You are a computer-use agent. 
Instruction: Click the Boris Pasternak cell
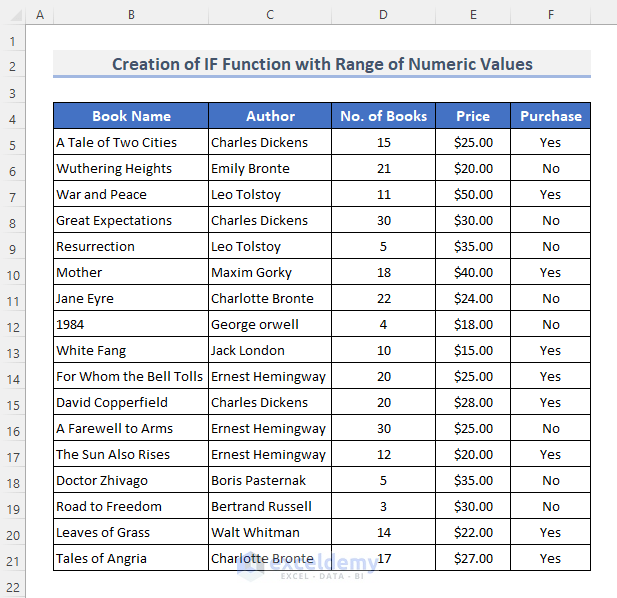point(270,481)
